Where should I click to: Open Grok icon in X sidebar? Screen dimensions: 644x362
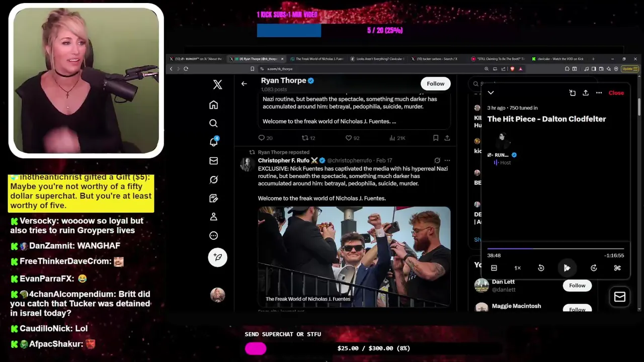pos(214,179)
